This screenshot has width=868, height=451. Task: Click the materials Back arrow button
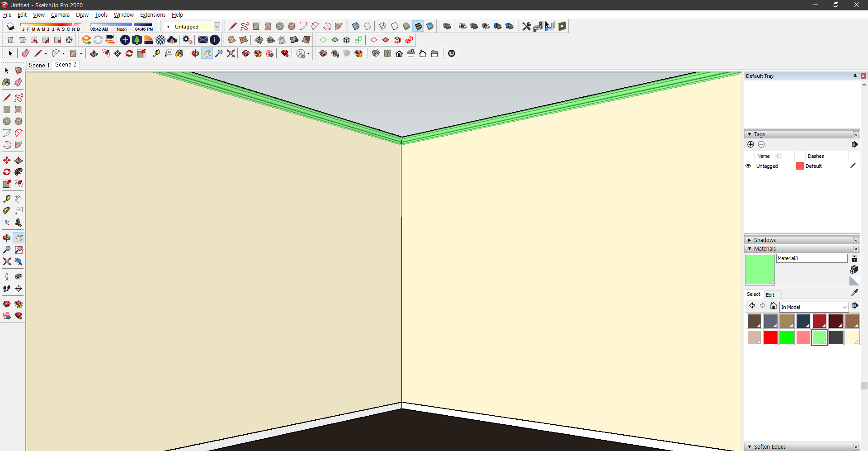[752, 306]
